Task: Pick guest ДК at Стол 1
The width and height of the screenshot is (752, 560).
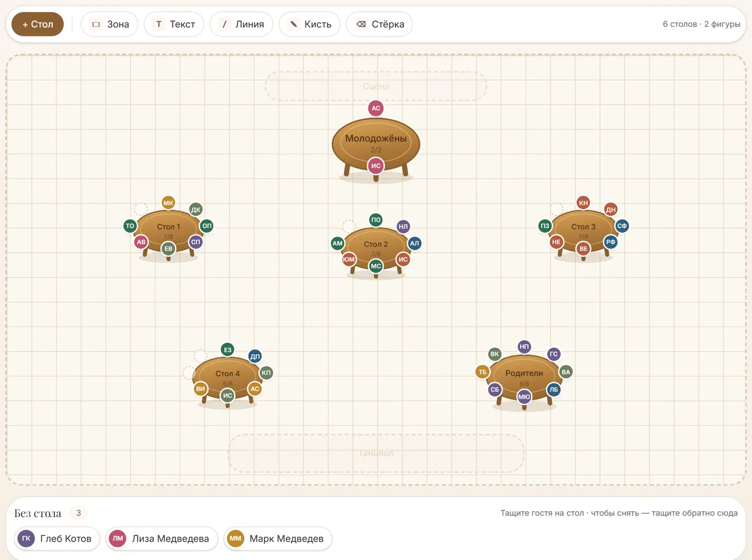Action: click(x=196, y=210)
